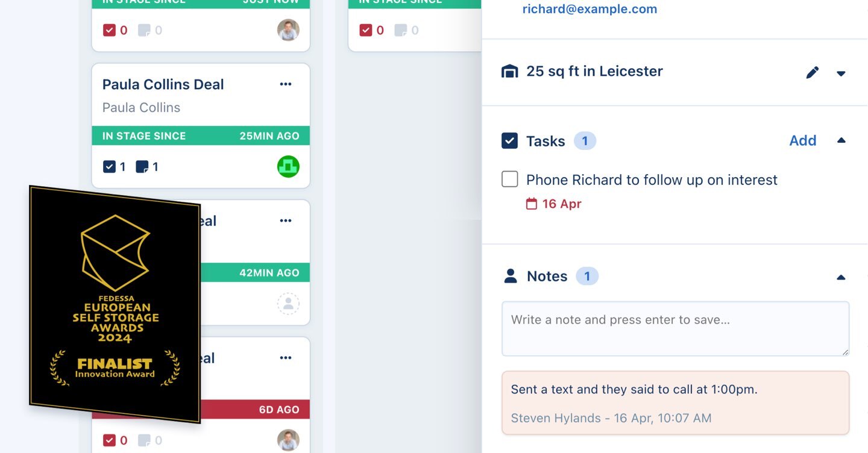The width and height of the screenshot is (868, 453).
Task: Edit the 25 sq ft in Leicester unit with pencil icon
Action: click(x=813, y=73)
